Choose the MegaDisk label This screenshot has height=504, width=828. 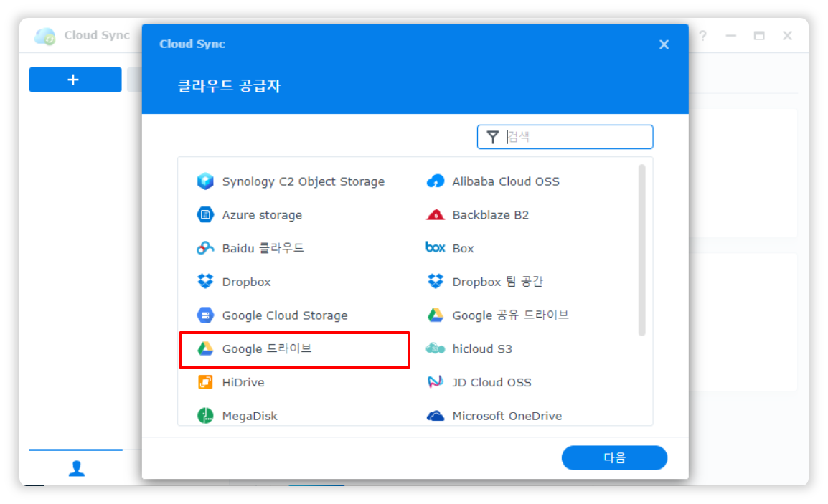250,416
